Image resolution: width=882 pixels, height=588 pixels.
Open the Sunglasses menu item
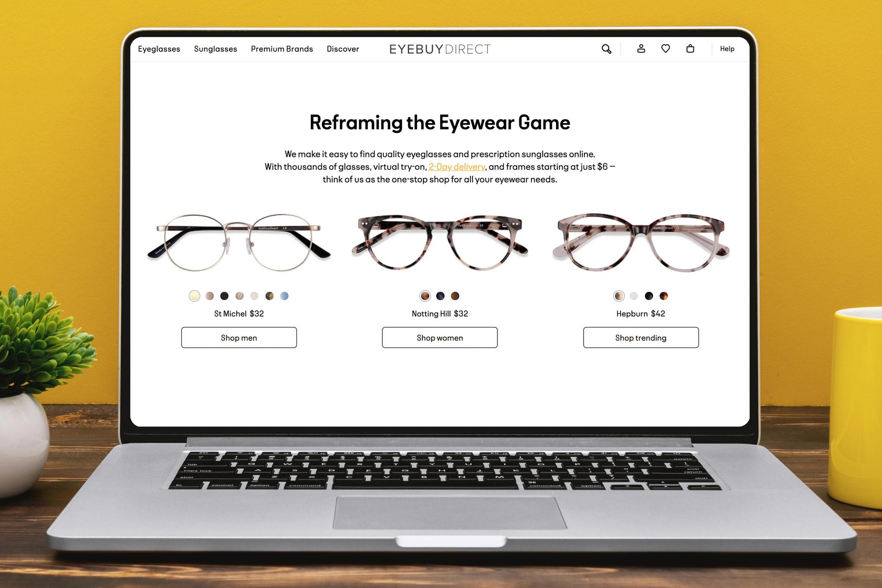coord(215,49)
